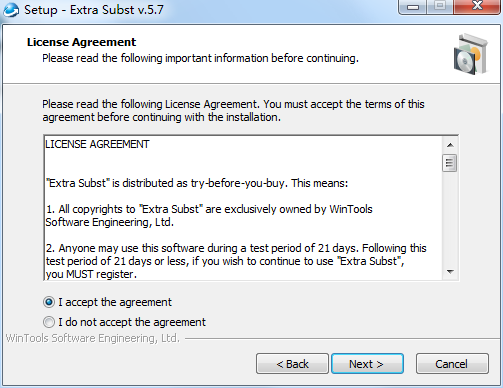Screen dimensions: 503x388
Task: Click the license text scrollbar thumb
Action: (450, 163)
